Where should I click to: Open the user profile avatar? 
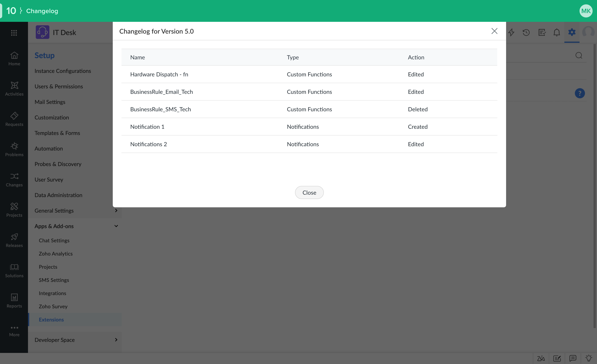(588, 32)
